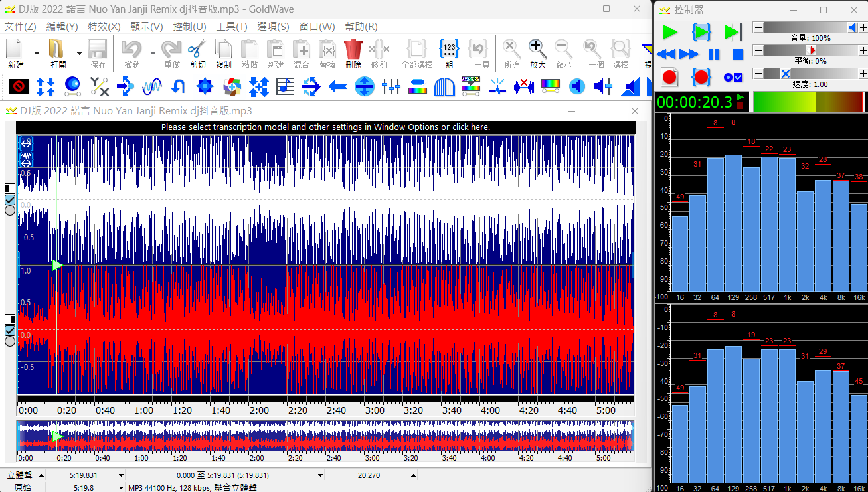The width and height of the screenshot is (868, 492).
Task: Click the 撤銷 (Undo) toolbar icon
Action: [x=131, y=48]
